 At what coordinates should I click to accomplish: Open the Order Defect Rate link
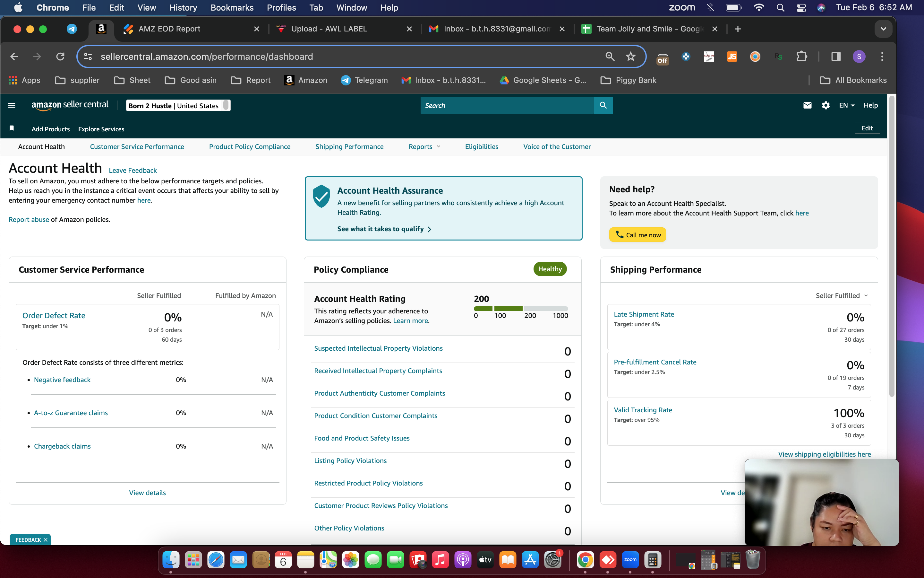pos(54,315)
